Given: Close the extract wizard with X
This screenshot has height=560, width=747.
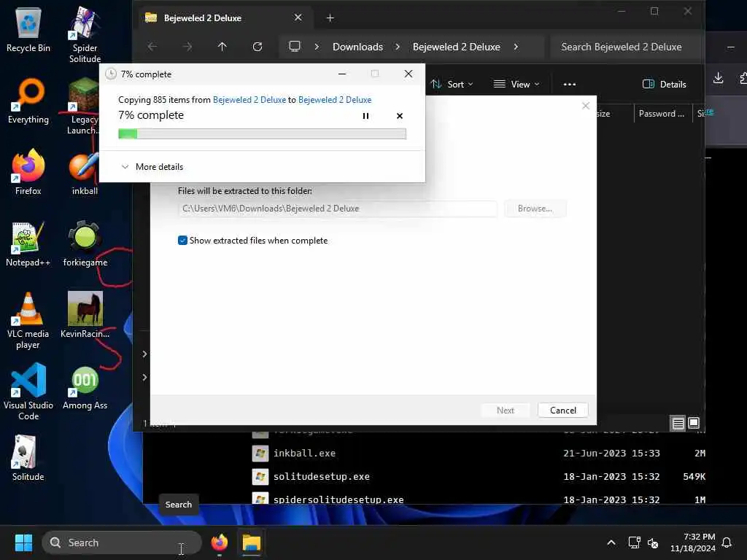Looking at the screenshot, I should pyautogui.click(x=586, y=106).
